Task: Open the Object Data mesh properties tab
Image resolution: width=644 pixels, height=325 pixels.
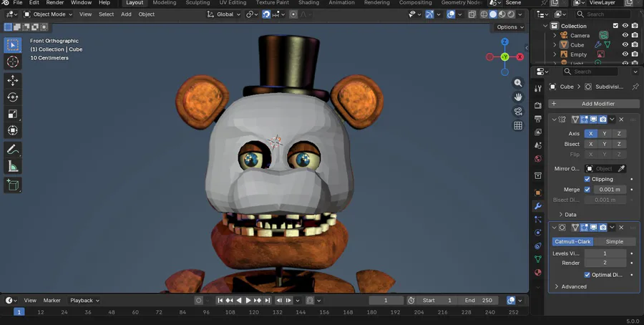Action: pos(537,259)
